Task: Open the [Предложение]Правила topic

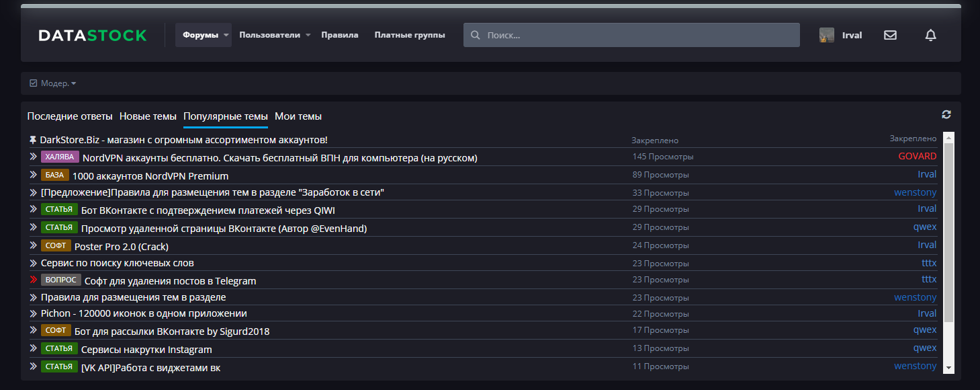Action: [212, 192]
